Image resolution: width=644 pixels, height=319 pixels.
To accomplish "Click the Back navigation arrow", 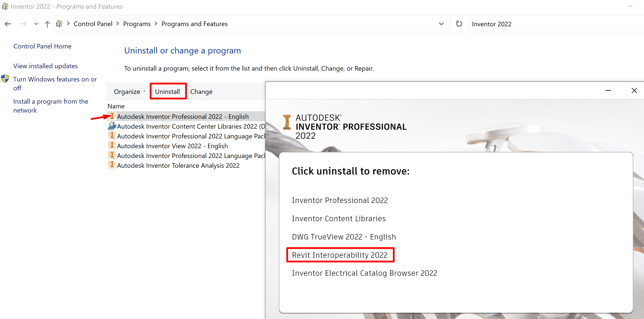I will click(x=8, y=24).
